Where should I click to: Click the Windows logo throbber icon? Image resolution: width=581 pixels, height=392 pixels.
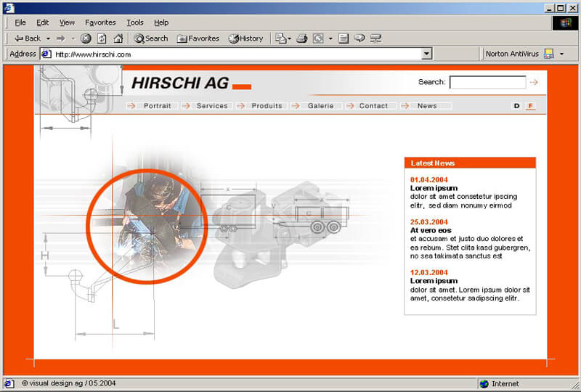click(x=565, y=23)
